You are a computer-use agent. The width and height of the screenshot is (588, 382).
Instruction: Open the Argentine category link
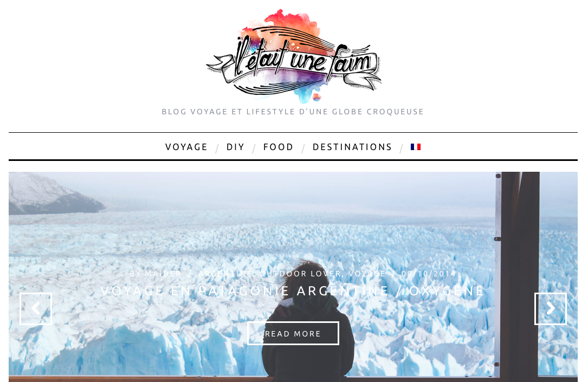pyautogui.click(x=225, y=274)
